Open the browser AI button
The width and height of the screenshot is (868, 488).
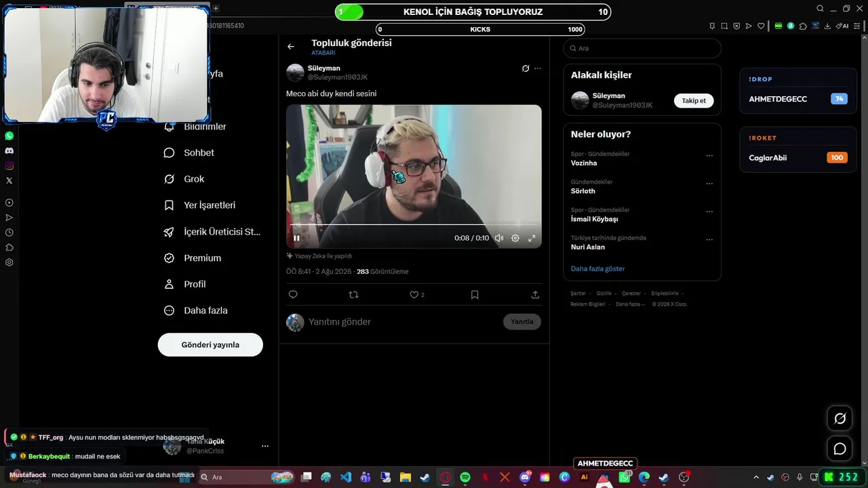click(842, 26)
